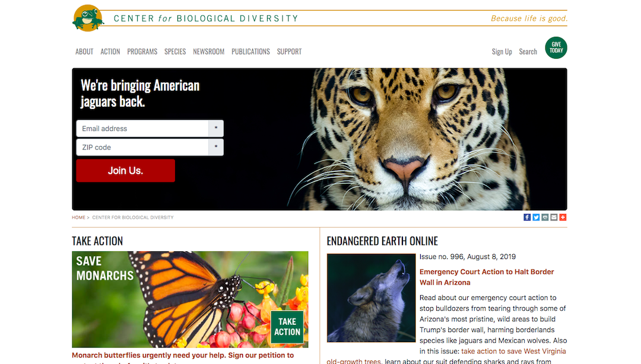Open the Newsroom menu
This screenshot has height=364, width=641.
click(208, 52)
